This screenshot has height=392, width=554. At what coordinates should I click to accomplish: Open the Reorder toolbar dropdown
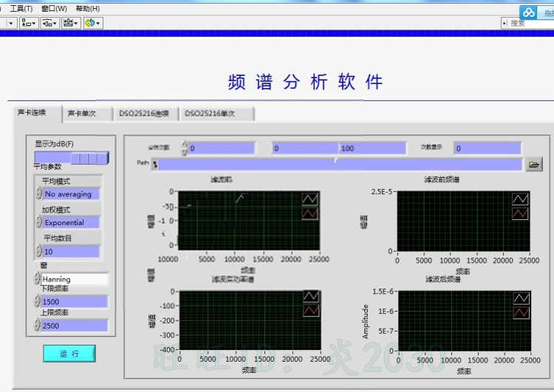pyautogui.click(x=93, y=24)
